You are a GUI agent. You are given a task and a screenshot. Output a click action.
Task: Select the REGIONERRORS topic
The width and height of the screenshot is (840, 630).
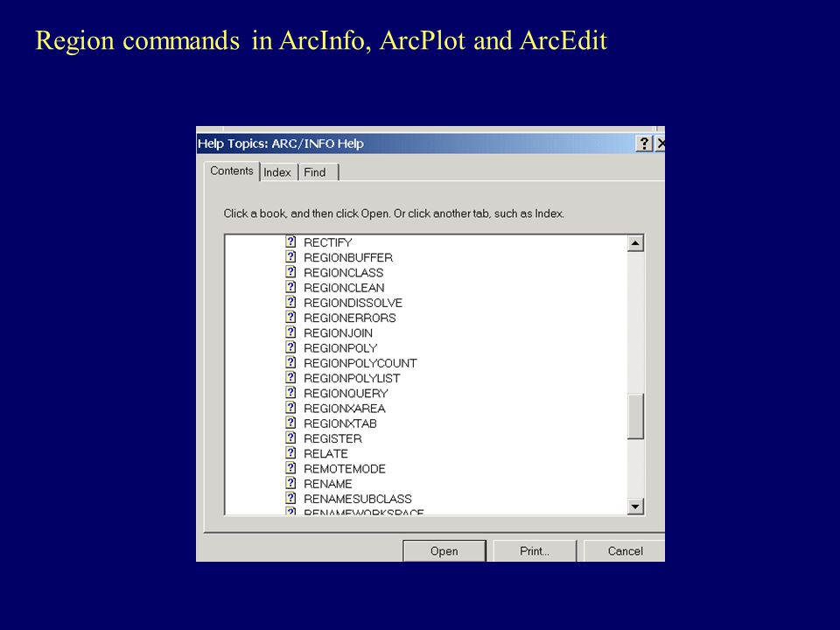point(350,318)
